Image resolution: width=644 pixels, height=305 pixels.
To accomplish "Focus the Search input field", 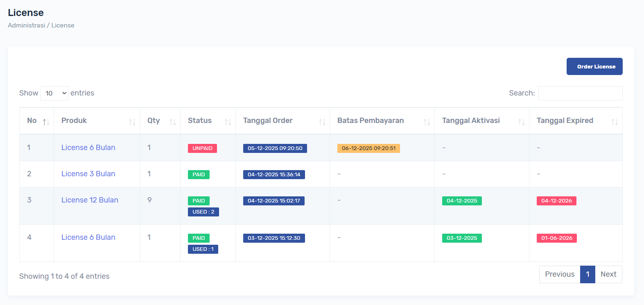I will 580,93.
